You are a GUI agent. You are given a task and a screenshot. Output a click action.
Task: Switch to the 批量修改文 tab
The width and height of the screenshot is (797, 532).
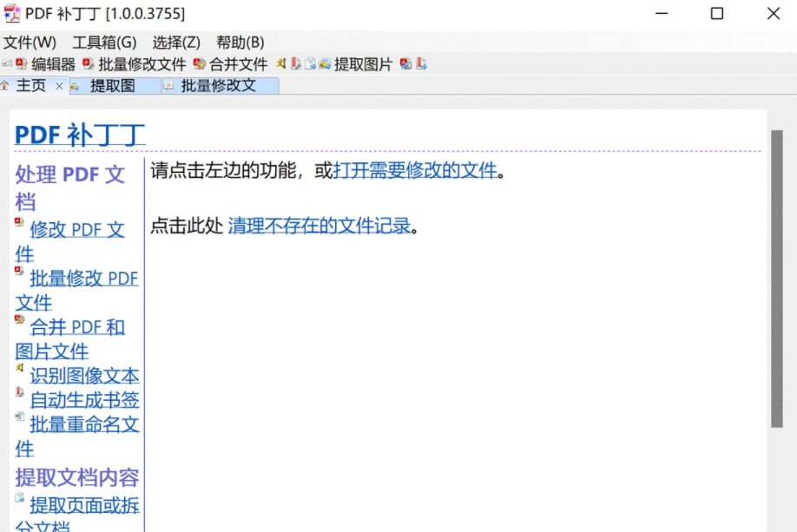[x=220, y=86]
